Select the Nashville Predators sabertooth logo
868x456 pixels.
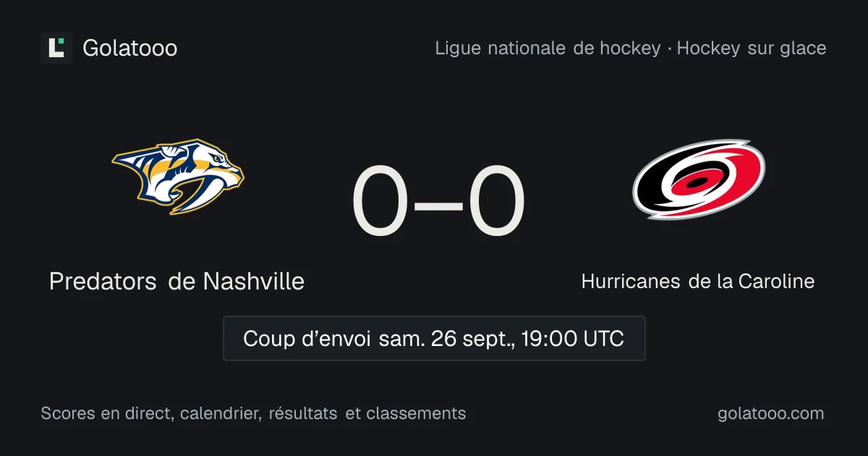click(x=178, y=177)
